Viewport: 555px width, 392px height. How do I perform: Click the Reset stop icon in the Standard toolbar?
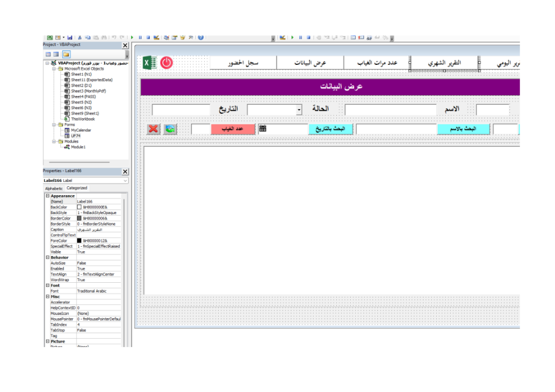(148, 38)
